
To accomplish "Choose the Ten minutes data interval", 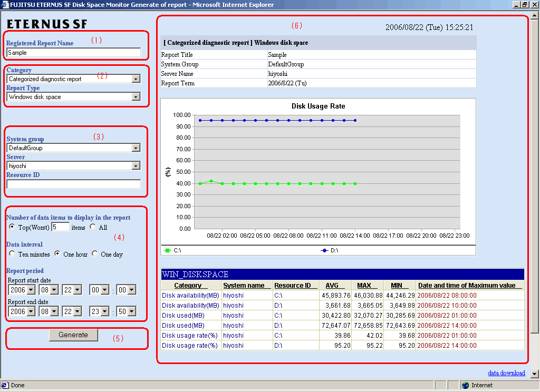I will (x=12, y=253).
